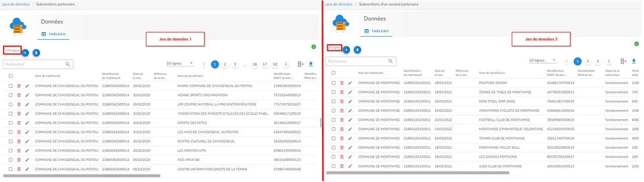Screen dimensions: 644x182
Task: Edit the MONTAMISE VOLLEY BALL row
Action: 350,147
